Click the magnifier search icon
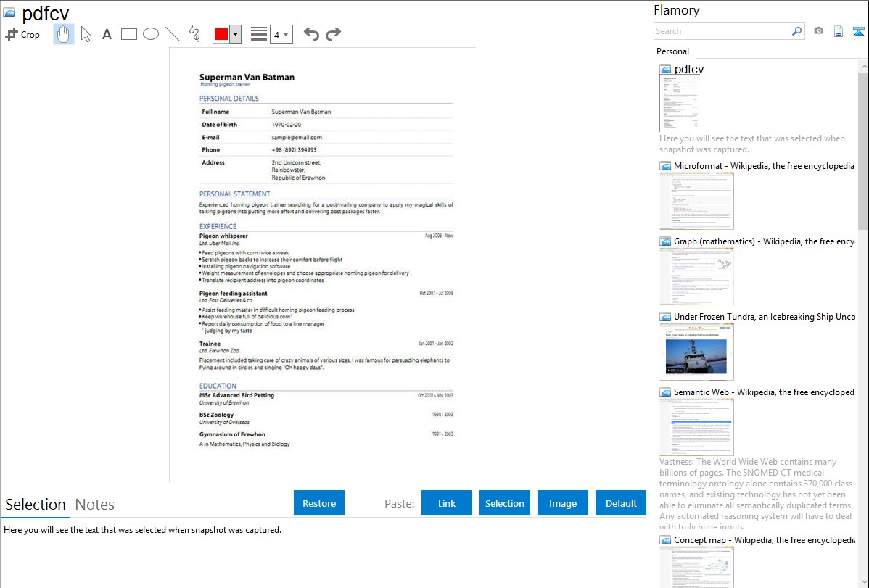This screenshot has width=869, height=588. [x=796, y=31]
